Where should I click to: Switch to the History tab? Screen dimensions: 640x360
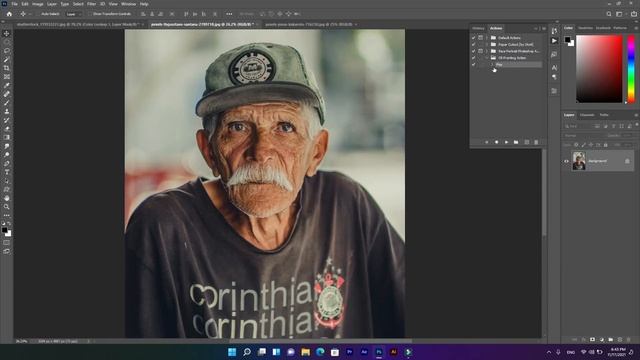click(478, 28)
